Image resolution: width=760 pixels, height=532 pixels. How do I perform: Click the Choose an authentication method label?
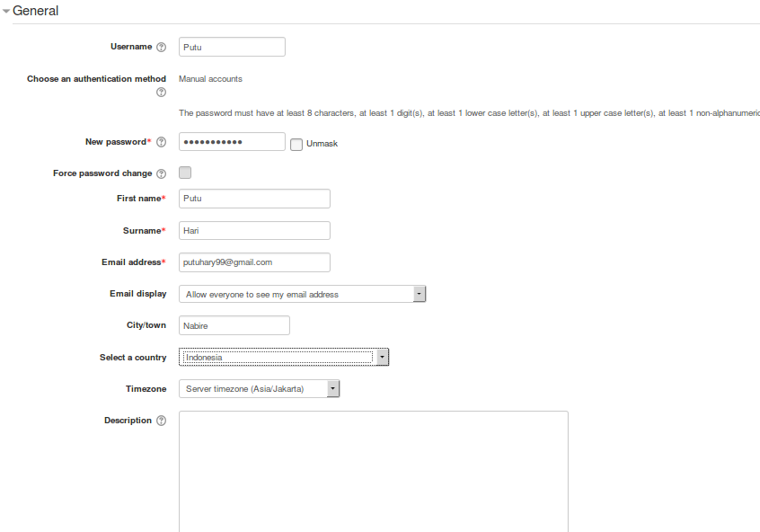(96, 78)
